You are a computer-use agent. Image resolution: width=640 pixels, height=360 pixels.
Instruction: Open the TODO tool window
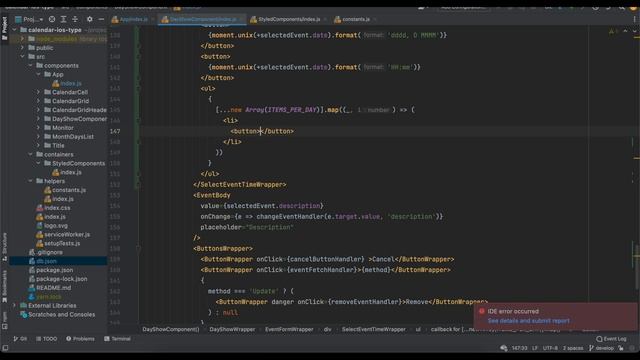coord(47,339)
